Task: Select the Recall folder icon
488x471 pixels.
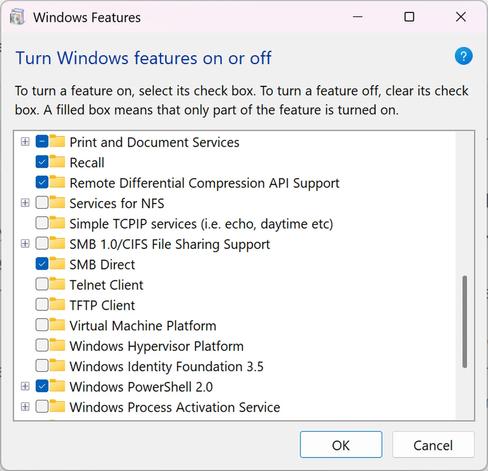Action: point(57,162)
